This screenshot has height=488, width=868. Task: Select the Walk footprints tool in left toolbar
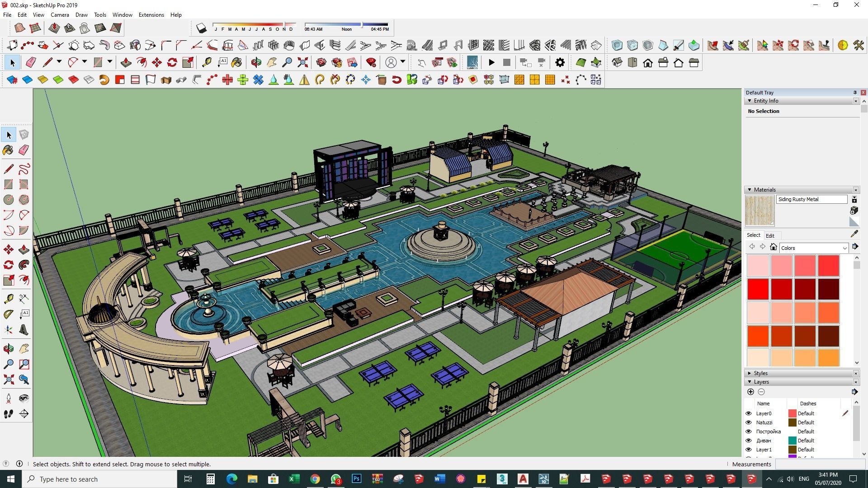pyautogui.click(x=9, y=413)
